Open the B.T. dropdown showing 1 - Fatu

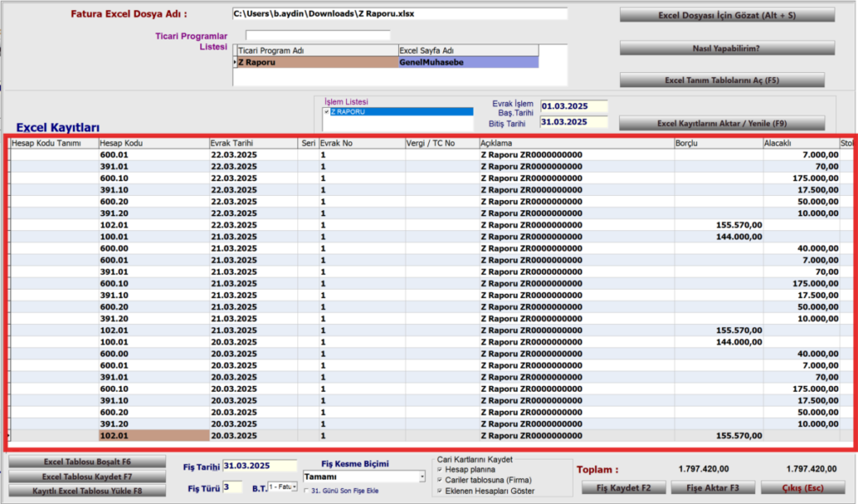click(282, 486)
